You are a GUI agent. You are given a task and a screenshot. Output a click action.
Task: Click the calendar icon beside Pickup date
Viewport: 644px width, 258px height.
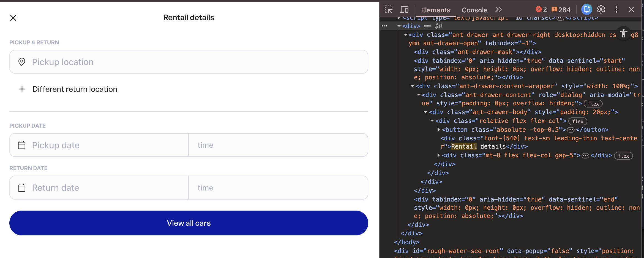22,145
